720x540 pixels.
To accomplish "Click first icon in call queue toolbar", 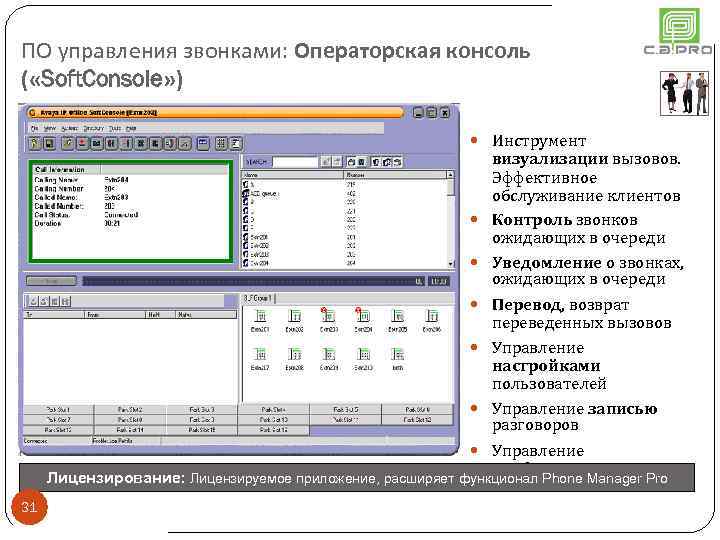I will coord(34,301).
